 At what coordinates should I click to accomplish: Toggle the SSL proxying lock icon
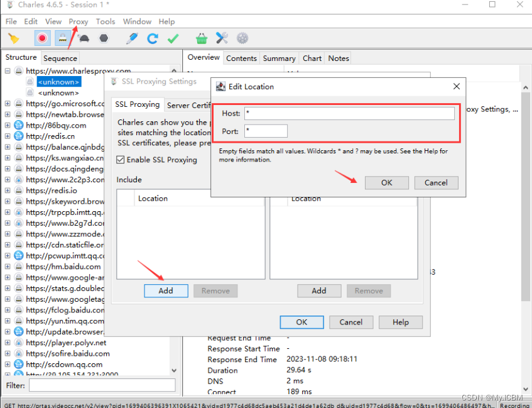point(62,38)
